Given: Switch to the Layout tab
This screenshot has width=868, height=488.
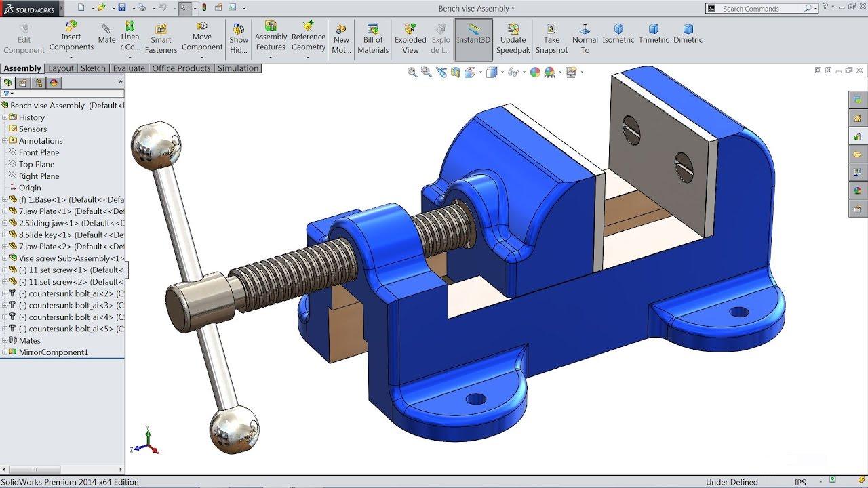Looking at the screenshot, I should [x=61, y=68].
